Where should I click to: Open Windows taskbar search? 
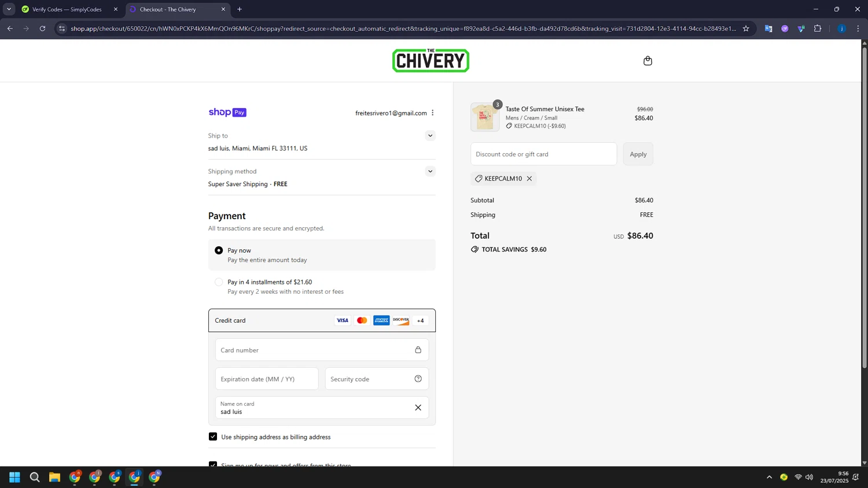(35, 477)
